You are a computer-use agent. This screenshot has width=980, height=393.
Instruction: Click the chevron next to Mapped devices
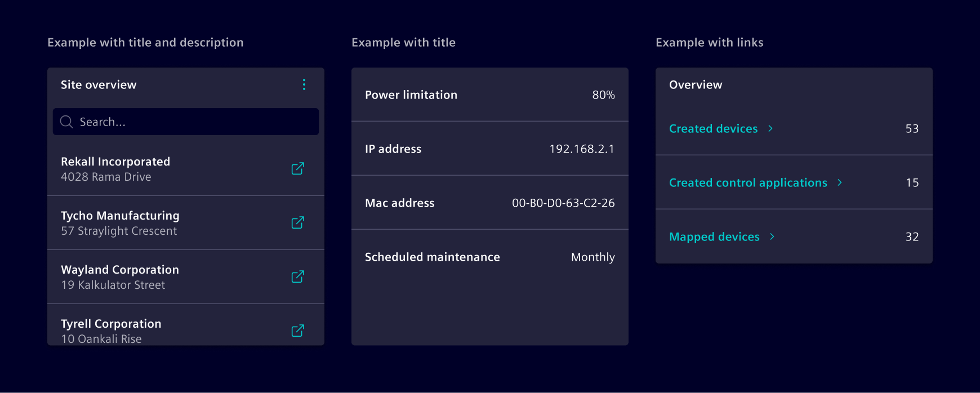coord(772,236)
